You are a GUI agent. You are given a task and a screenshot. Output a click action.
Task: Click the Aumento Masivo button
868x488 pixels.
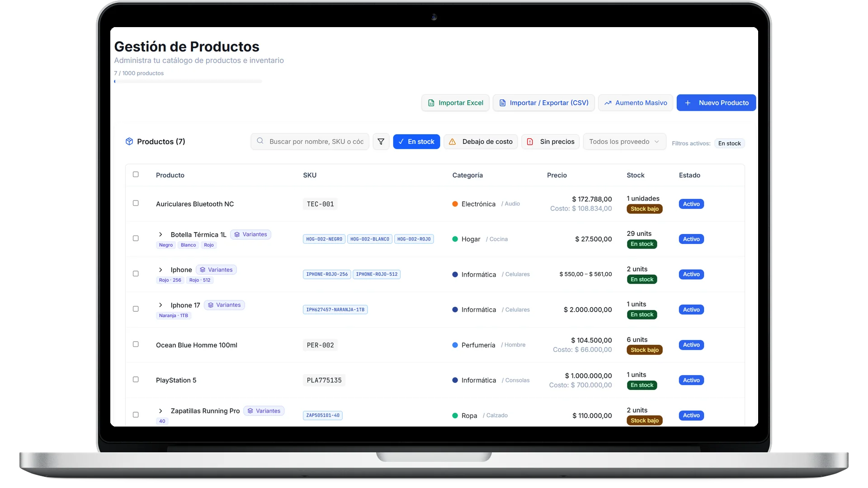point(636,103)
